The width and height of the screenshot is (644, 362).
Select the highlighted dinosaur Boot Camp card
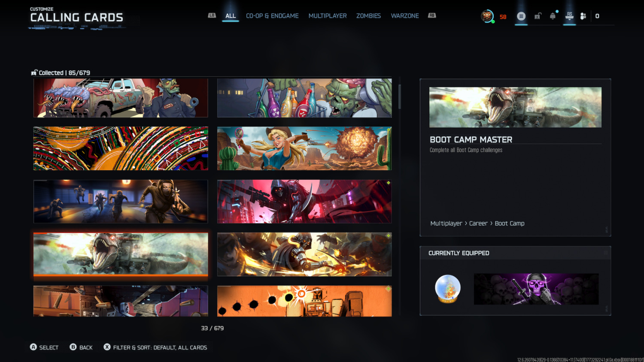coord(121,254)
